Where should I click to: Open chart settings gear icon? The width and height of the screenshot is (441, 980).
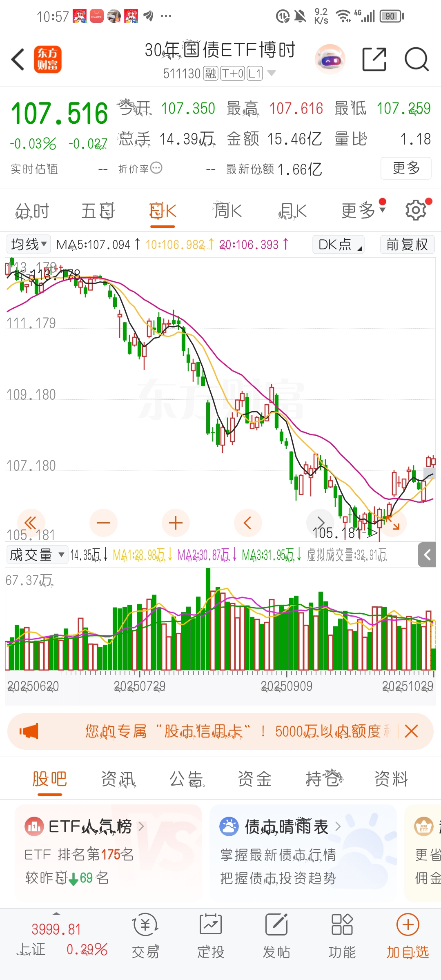[416, 210]
